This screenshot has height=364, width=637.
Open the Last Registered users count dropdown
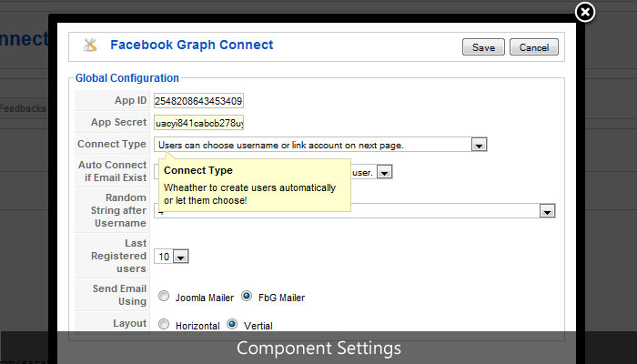[x=171, y=257]
